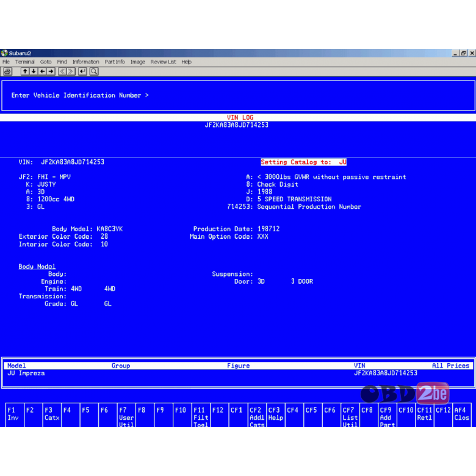476x476 pixels.
Task: Click the F5 function key
Action: click(89, 415)
